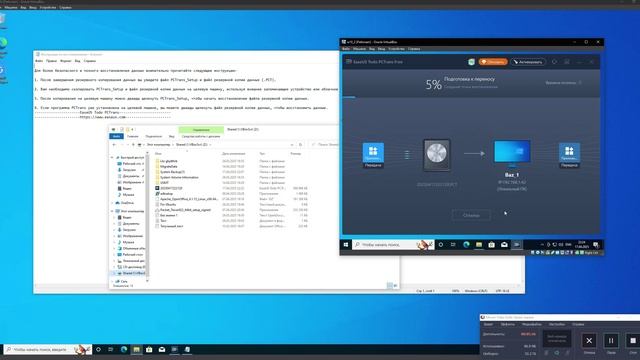Open the PCTrans menu icon beside minimize
The width and height of the screenshot is (640, 360).
[x=567, y=62]
